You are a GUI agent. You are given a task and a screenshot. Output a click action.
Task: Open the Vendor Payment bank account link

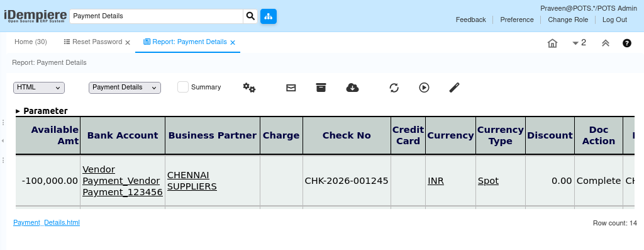click(x=123, y=181)
